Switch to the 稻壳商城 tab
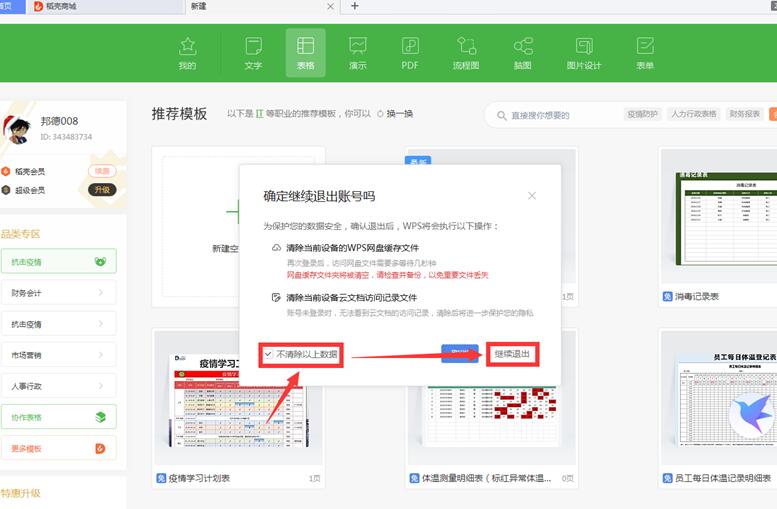 click(x=106, y=6)
